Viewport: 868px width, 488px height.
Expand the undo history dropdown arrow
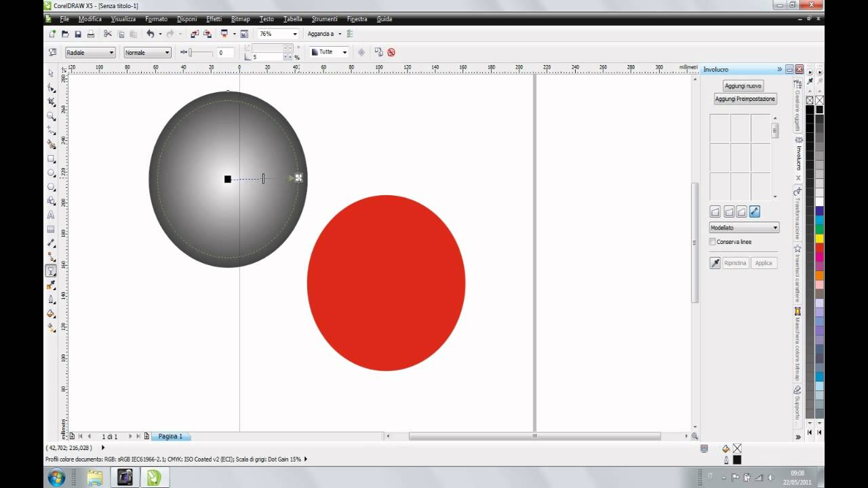click(x=160, y=34)
